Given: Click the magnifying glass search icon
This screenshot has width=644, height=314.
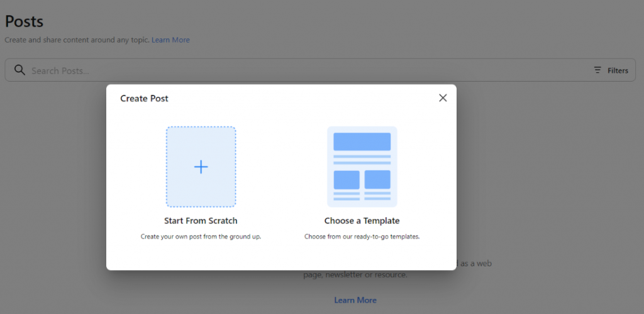Looking at the screenshot, I should coord(19,70).
